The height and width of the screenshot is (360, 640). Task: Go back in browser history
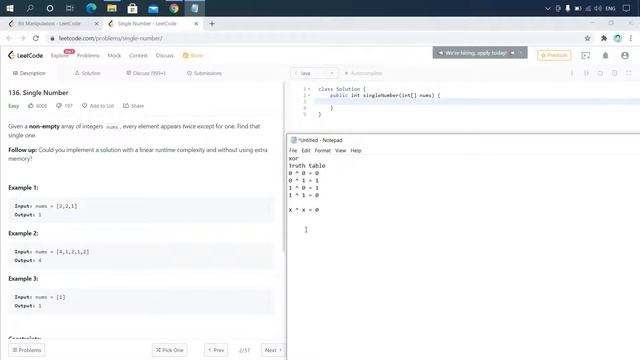coord(9,38)
